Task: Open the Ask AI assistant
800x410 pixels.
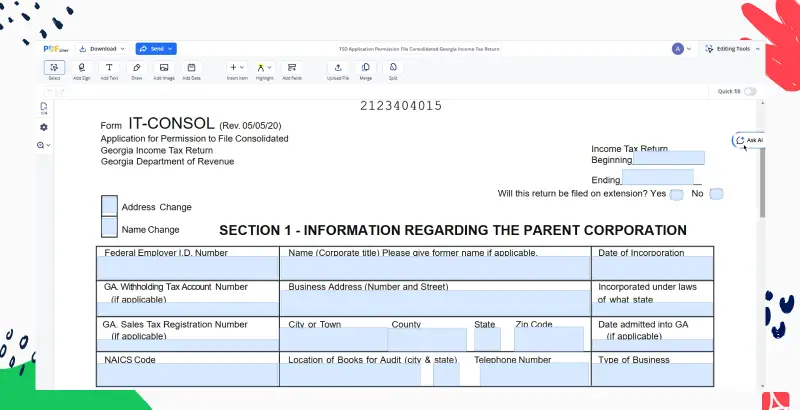Action: click(749, 140)
